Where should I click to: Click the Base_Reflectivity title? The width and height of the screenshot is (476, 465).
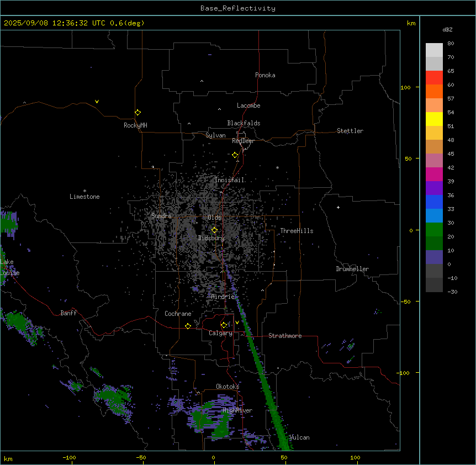click(238, 8)
